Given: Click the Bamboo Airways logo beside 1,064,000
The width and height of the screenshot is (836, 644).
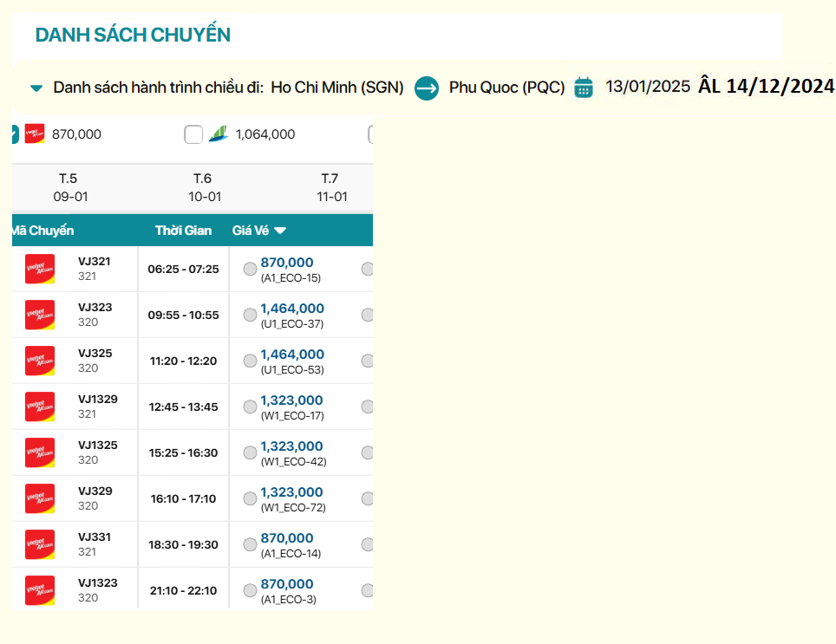Looking at the screenshot, I should (218, 134).
